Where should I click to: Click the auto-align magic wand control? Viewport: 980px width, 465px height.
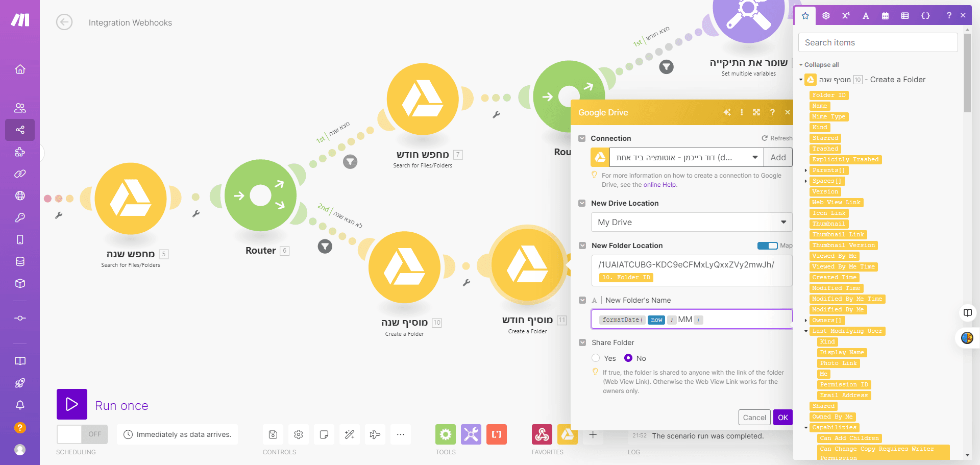(350, 434)
